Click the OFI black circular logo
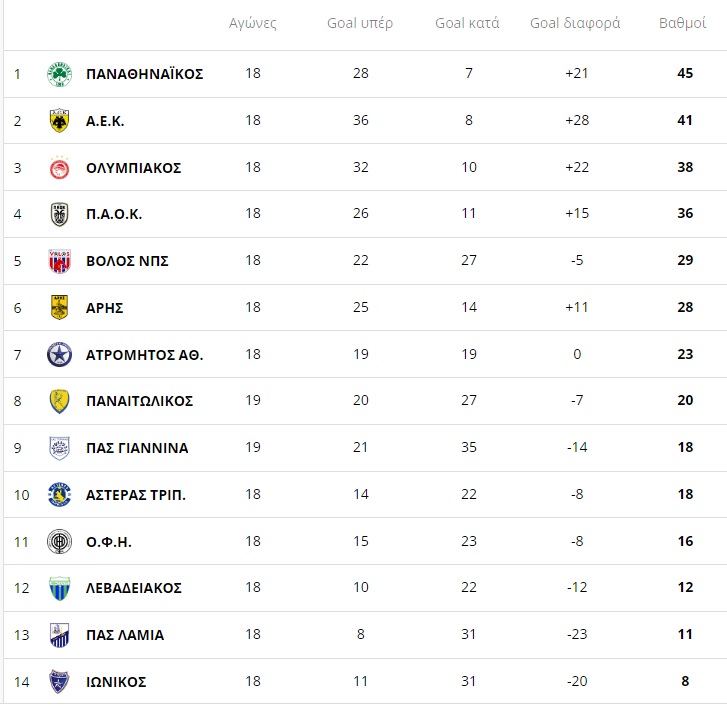The height and width of the screenshot is (719, 727). click(59, 541)
